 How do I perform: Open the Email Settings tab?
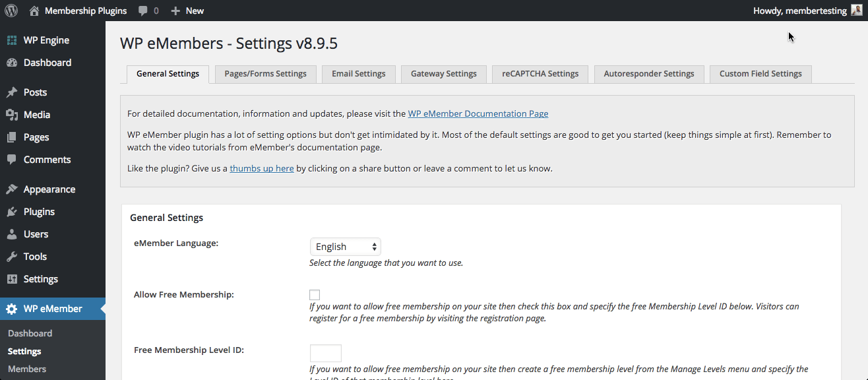click(358, 74)
